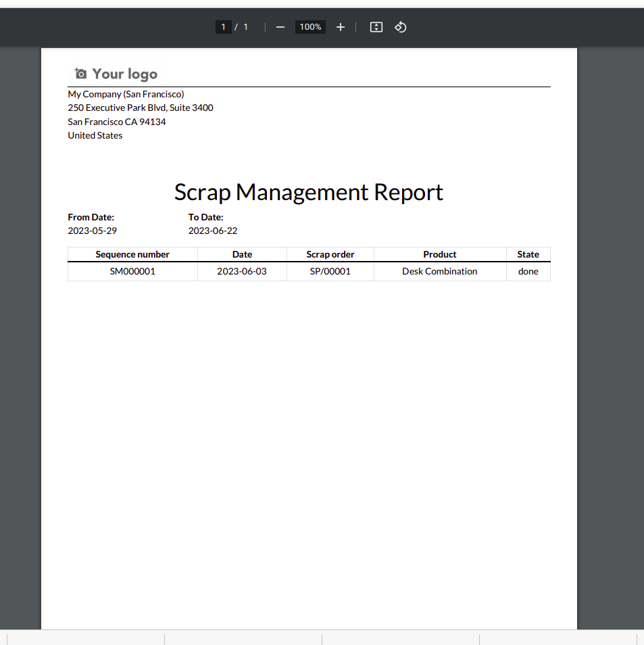Select the 'Your logo' placeholder image

[116, 74]
